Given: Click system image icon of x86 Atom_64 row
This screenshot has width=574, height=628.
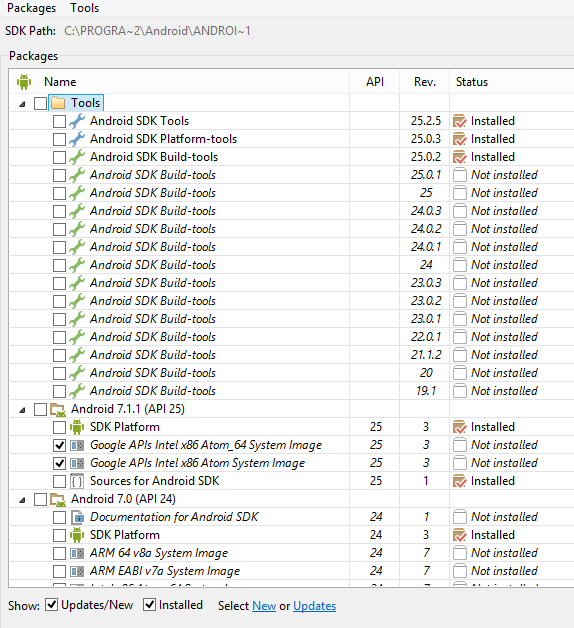Looking at the screenshot, I should click(x=77, y=445).
